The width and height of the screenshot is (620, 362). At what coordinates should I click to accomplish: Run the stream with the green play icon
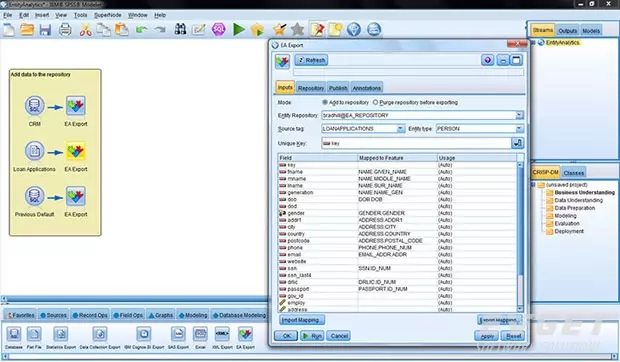(238, 29)
